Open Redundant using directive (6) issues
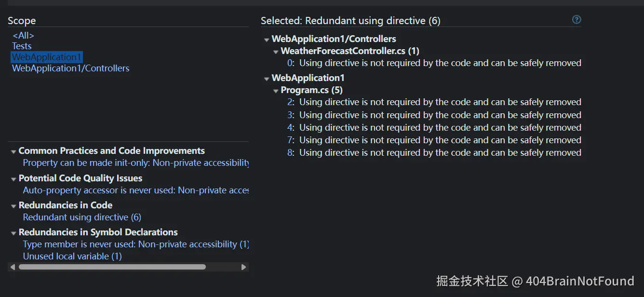Screen dimensions: 644x297 [x=82, y=217]
